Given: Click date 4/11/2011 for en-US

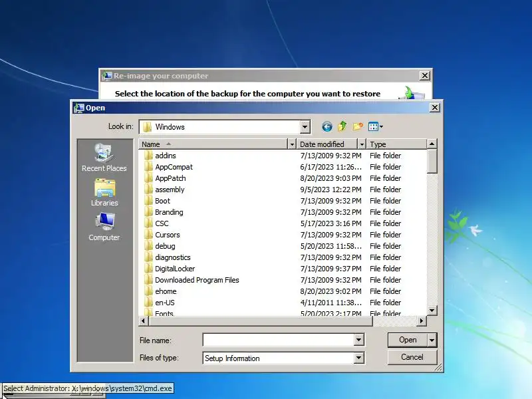Looking at the screenshot, I should [331, 303].
